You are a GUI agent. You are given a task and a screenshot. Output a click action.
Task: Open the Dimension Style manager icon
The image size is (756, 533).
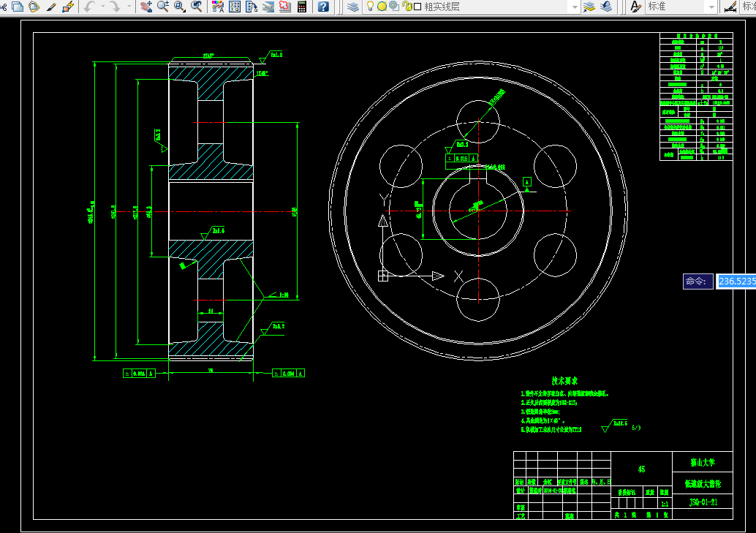(730, 7)
